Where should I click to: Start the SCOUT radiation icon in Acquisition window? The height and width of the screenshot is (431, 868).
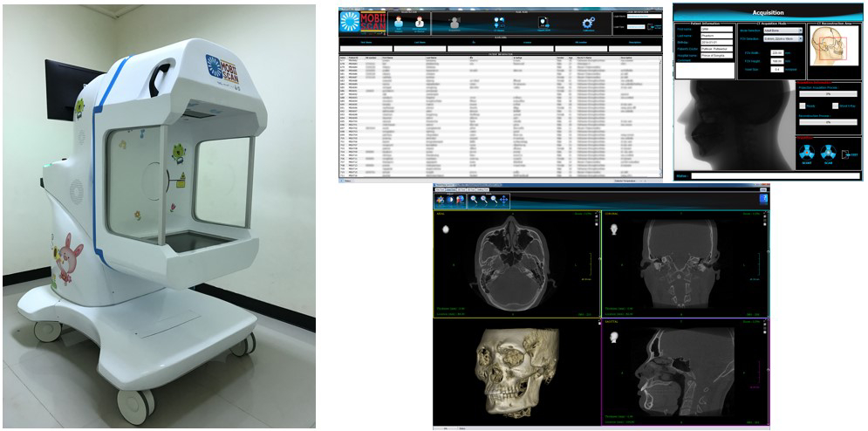coord(807,154)
